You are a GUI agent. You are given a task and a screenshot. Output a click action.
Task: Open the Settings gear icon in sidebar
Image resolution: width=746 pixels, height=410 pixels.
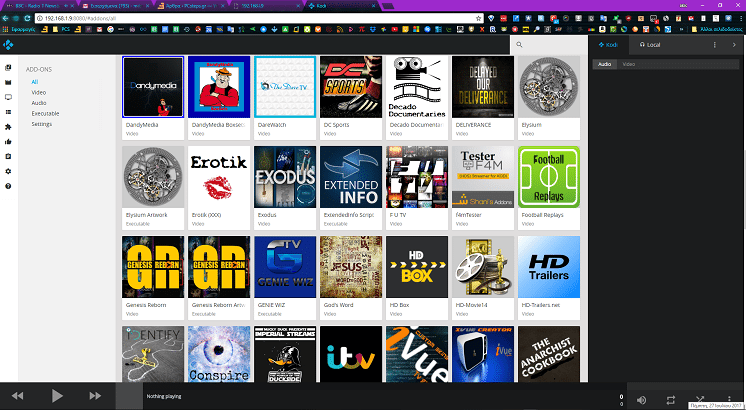pos(8,171)
